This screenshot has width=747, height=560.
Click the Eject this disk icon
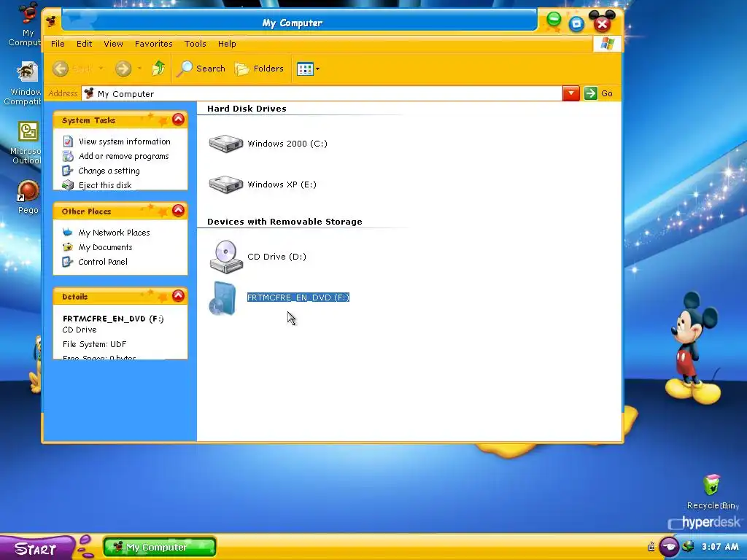pyautogui.click(x=68, y=184)
